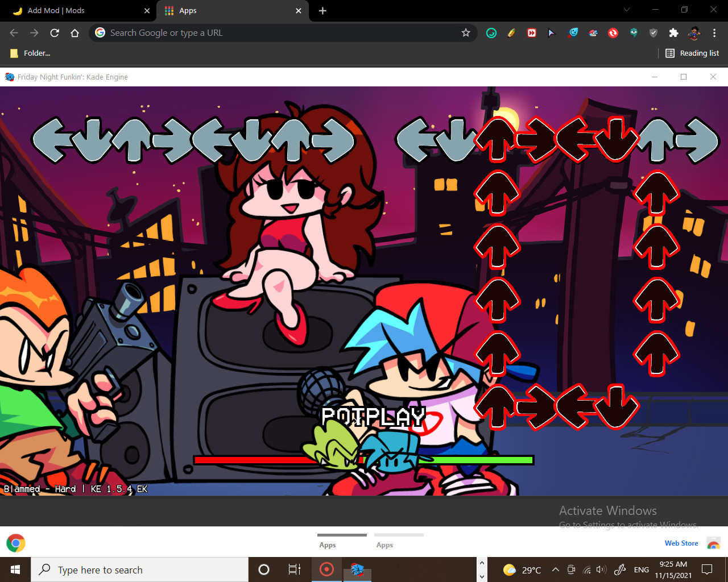728x582 pixels.
Task: Show hidden system tray icons
Action: [555, 569]
